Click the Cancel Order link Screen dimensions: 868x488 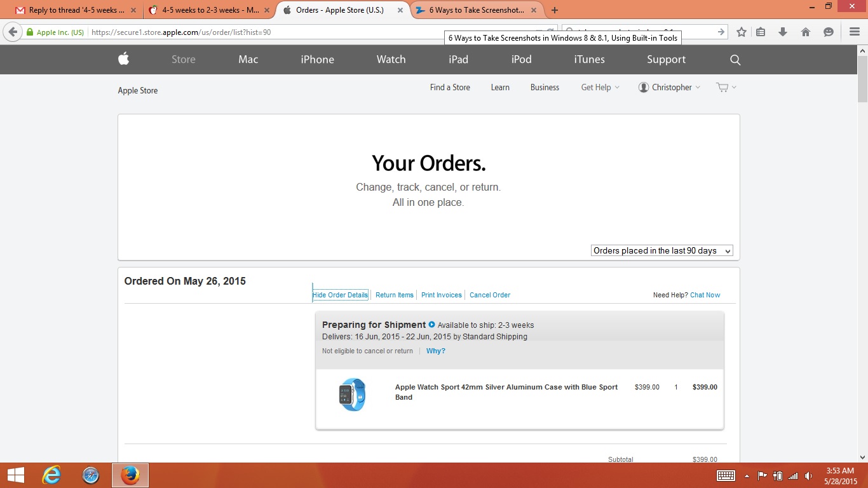point(490,295)
